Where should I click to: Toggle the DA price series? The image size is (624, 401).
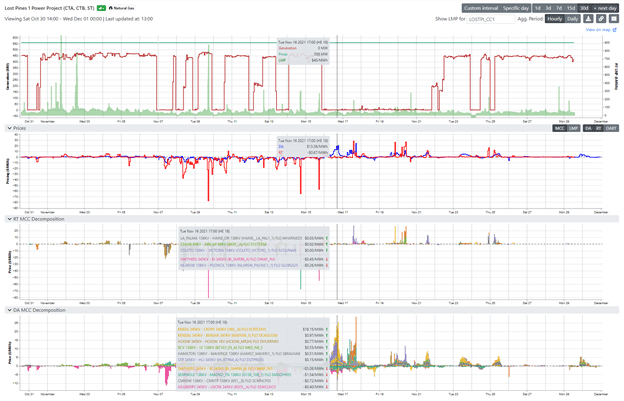[588, 128]
